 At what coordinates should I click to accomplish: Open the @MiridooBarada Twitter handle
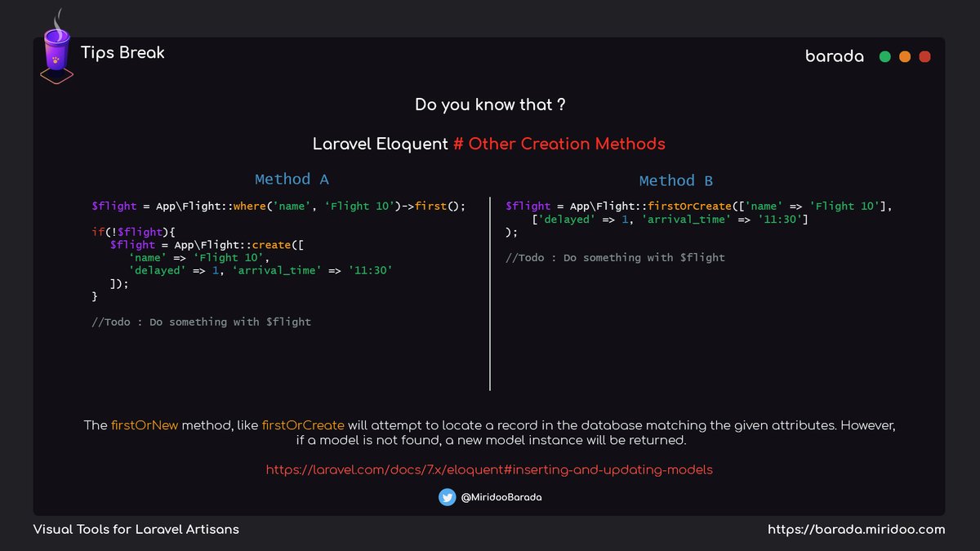[x=501, y=498]
